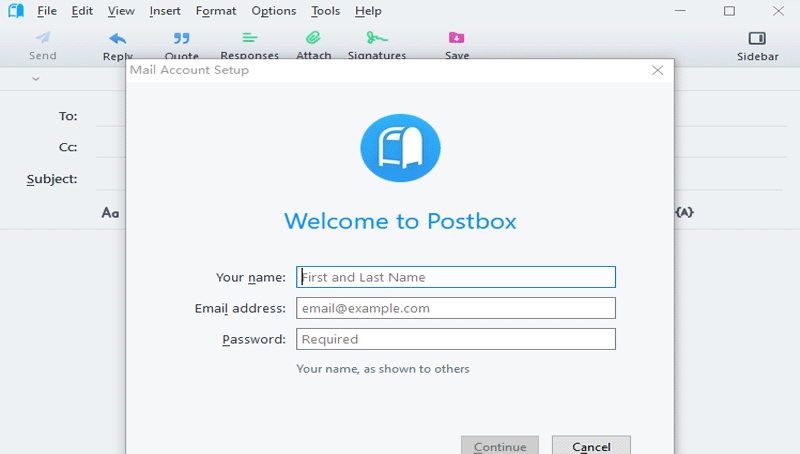Focus the Your name input field
Screen dimensions: 800x454
click(x=456, y=277)
